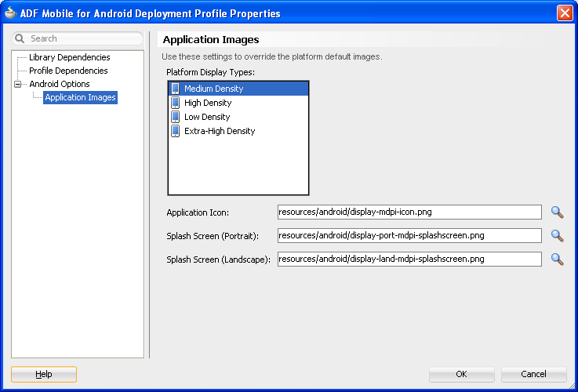This screenshot has width=578, height=392.
Task: Click the coffee cup title bar icon
Action: click(x=10, y=13)
